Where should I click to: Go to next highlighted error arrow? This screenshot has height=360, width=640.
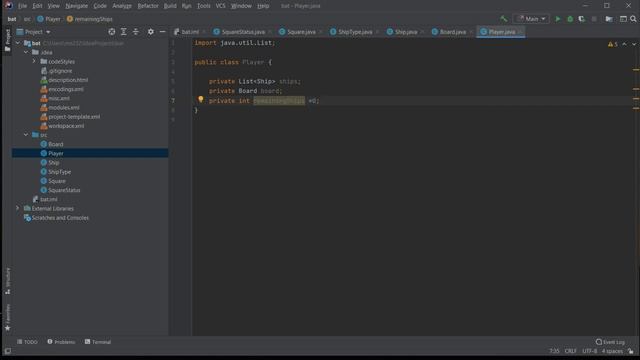tap(634, 44)
